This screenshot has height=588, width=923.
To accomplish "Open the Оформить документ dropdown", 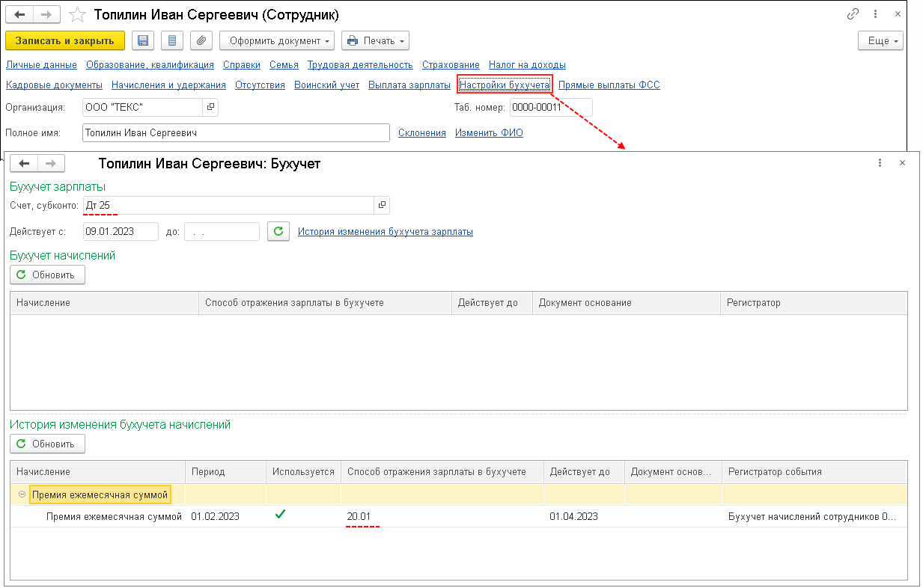I will [276, 40].
